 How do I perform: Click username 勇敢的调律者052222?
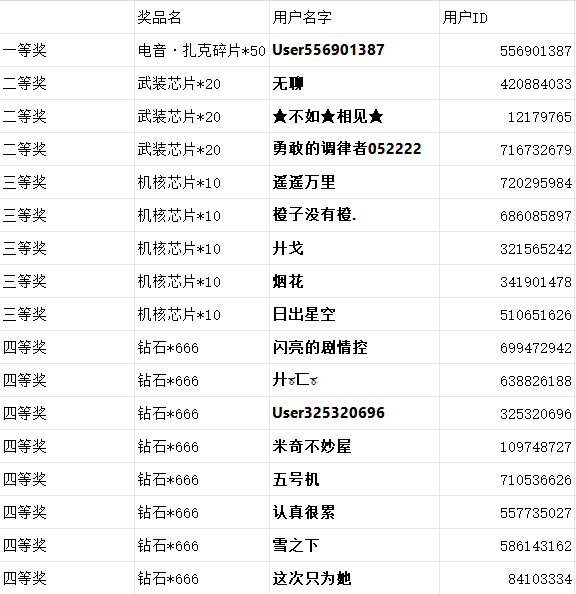(347, 149)
